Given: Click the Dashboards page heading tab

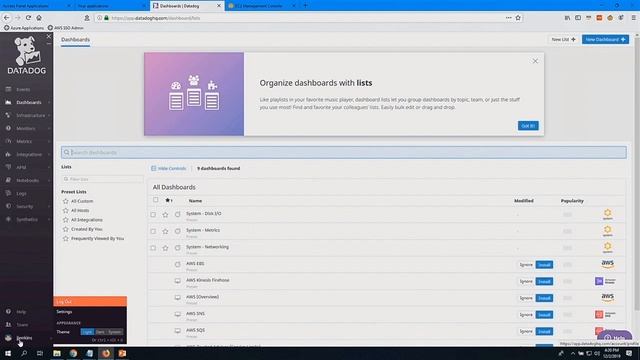Looking at the screenshot, I should [x=76, y=40].
